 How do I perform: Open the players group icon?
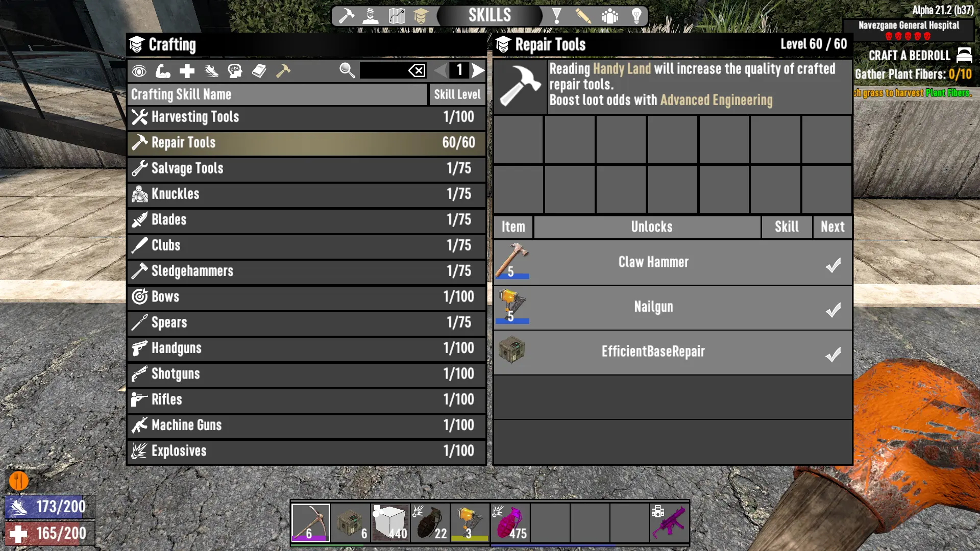609,16
